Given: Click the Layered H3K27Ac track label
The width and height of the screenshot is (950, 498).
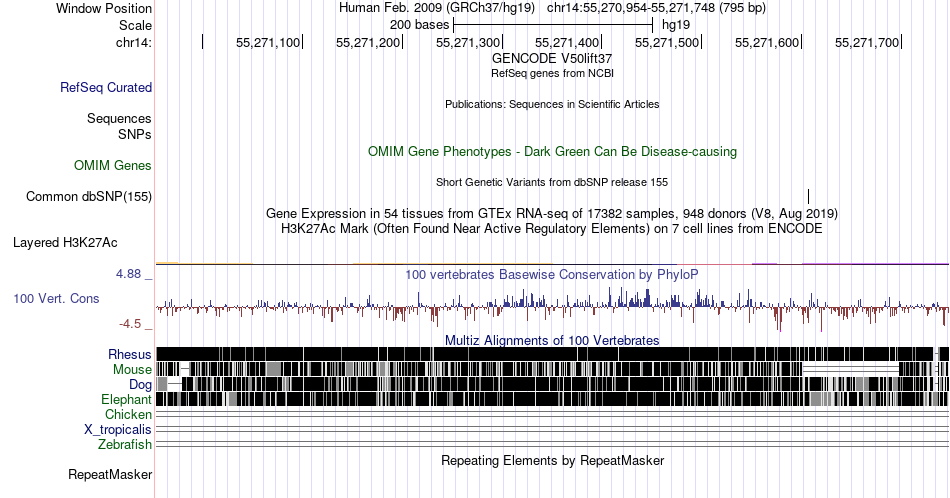Looking at the screenshot, I should coord(65,242).
